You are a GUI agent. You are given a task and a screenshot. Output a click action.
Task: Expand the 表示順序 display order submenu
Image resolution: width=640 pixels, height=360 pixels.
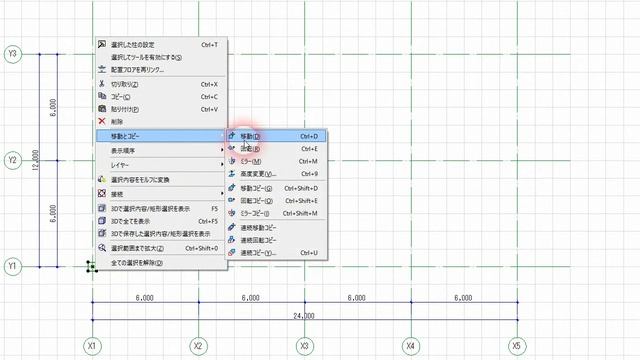(161, 151)
